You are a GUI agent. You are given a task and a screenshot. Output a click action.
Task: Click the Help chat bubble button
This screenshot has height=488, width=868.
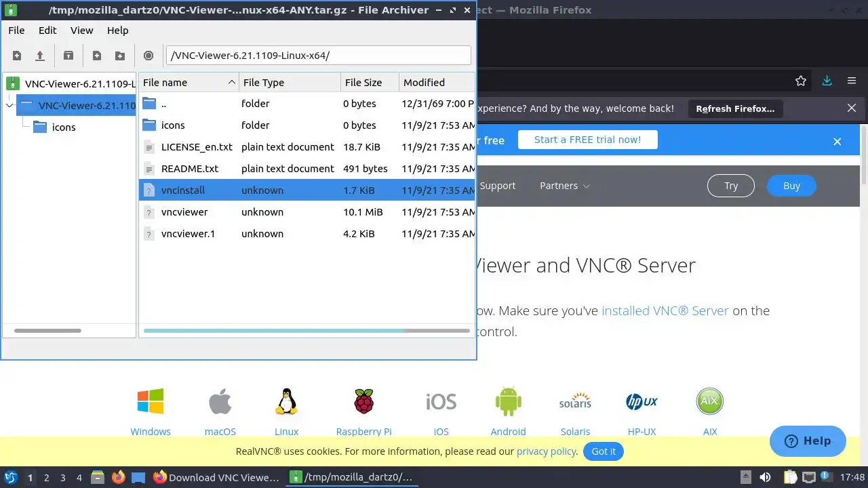[808, 441]
